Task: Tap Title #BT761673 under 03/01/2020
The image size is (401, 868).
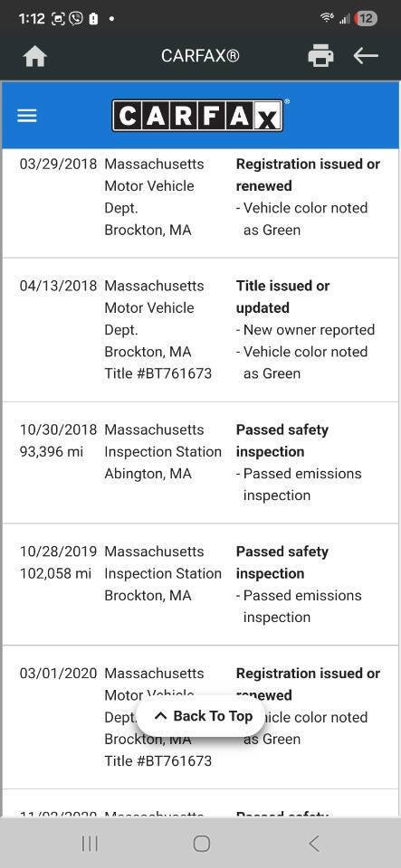Action: coord(158,761)
